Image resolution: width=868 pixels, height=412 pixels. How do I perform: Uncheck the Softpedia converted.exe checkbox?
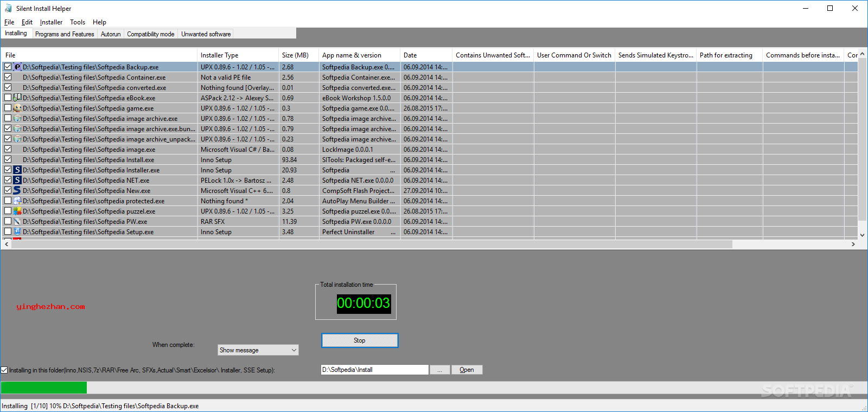(8, 88)
